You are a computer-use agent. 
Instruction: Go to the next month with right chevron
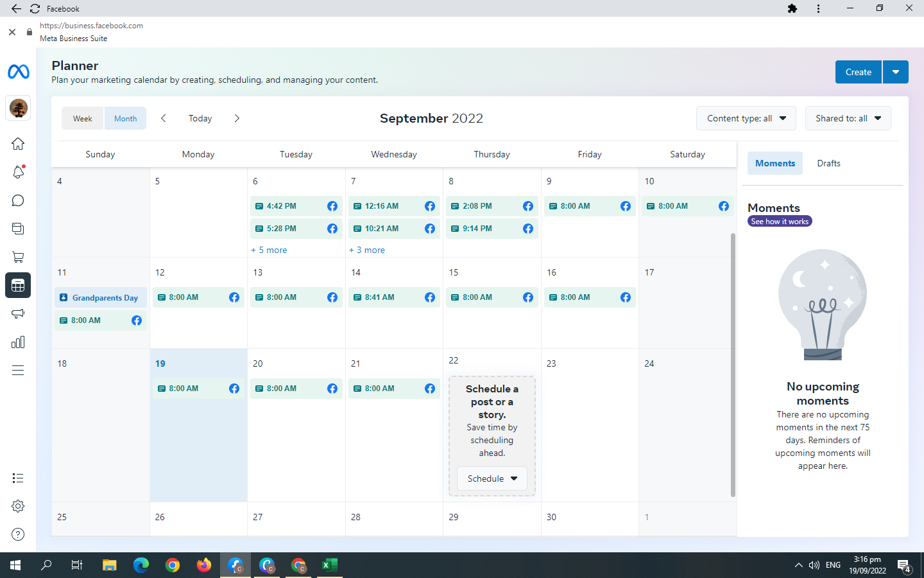point(237,118)
